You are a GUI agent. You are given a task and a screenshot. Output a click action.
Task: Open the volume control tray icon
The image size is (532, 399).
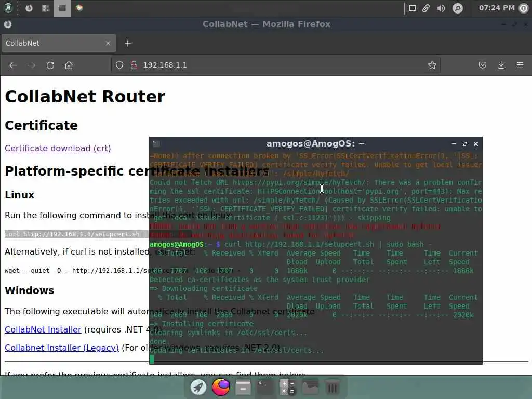441,8
